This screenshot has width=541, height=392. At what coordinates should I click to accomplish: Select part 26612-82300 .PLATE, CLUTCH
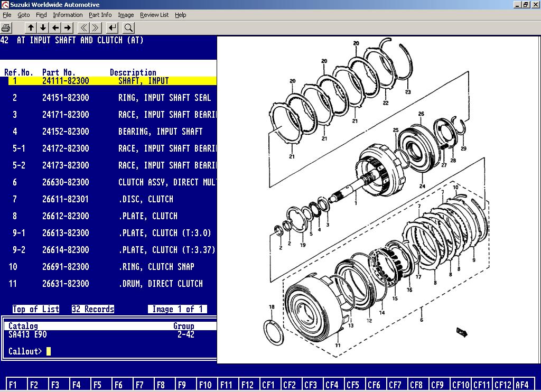pyautogui.click(x=112, y=216)
